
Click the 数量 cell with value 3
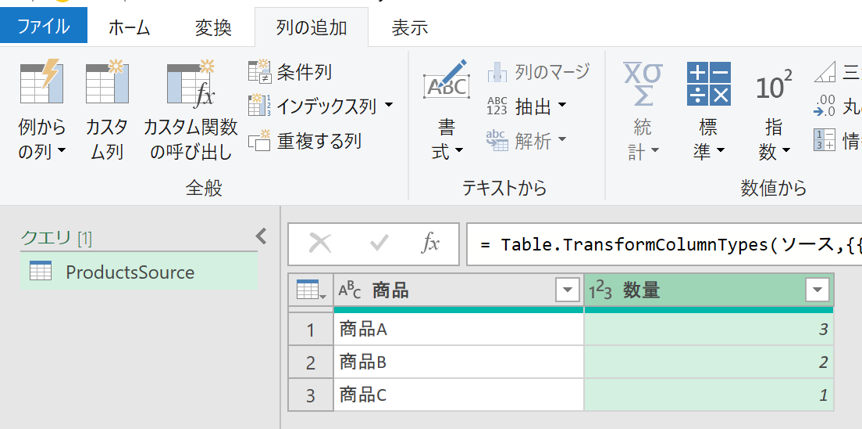[709, 330]
